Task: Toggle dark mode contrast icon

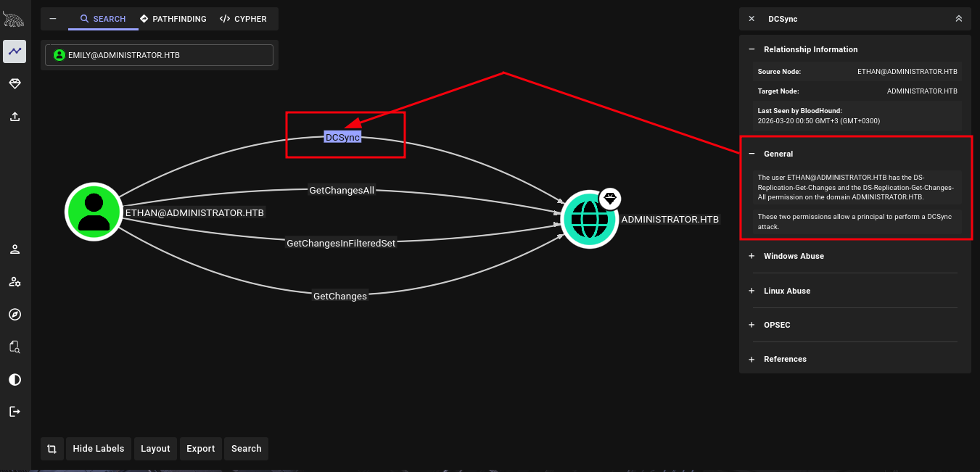Action: pos(15,379)
